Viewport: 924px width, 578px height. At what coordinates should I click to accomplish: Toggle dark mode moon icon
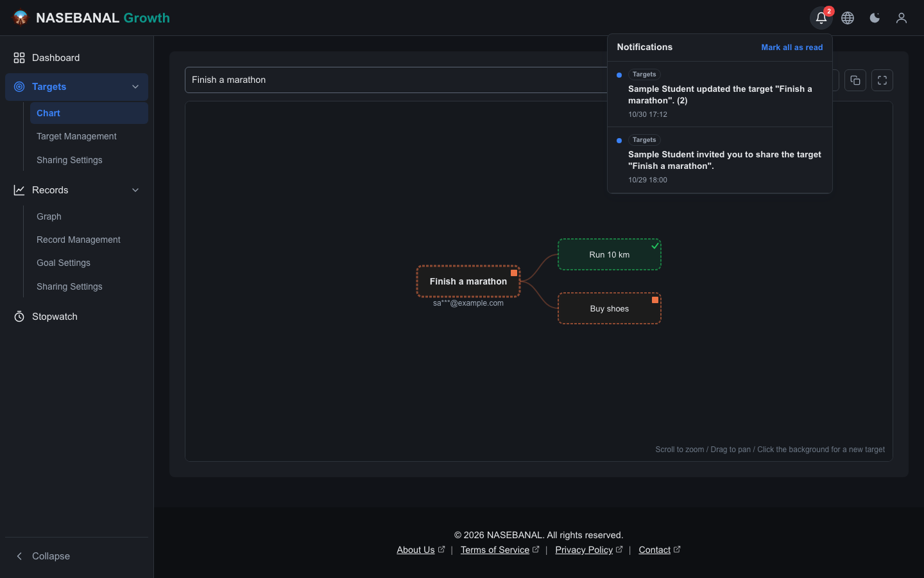point(875,18)
